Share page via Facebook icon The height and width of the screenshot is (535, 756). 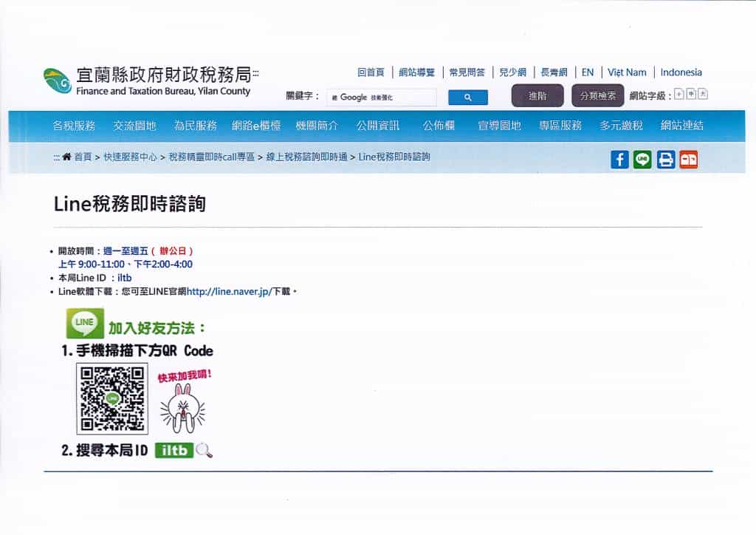tap(619, 160)
